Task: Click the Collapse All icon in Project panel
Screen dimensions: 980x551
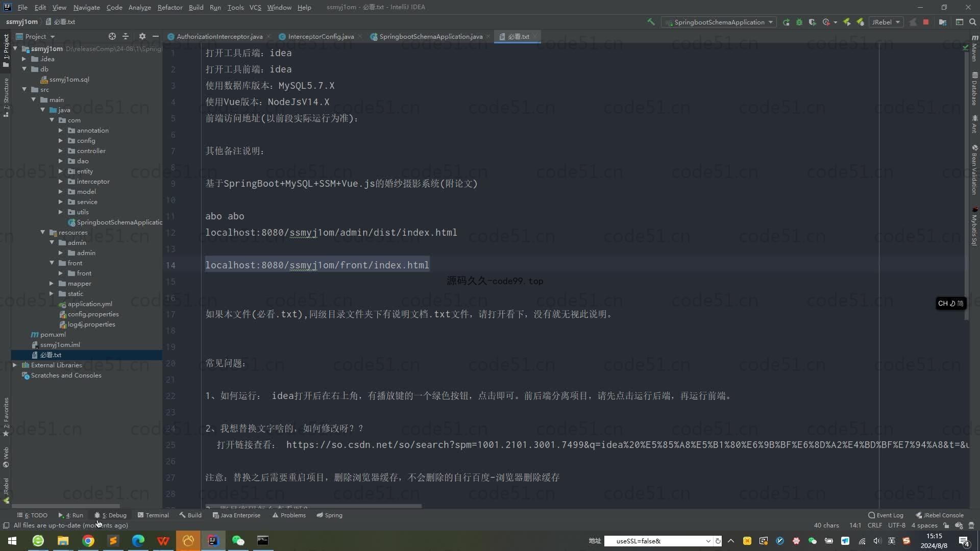Action: tap(126, 36)
